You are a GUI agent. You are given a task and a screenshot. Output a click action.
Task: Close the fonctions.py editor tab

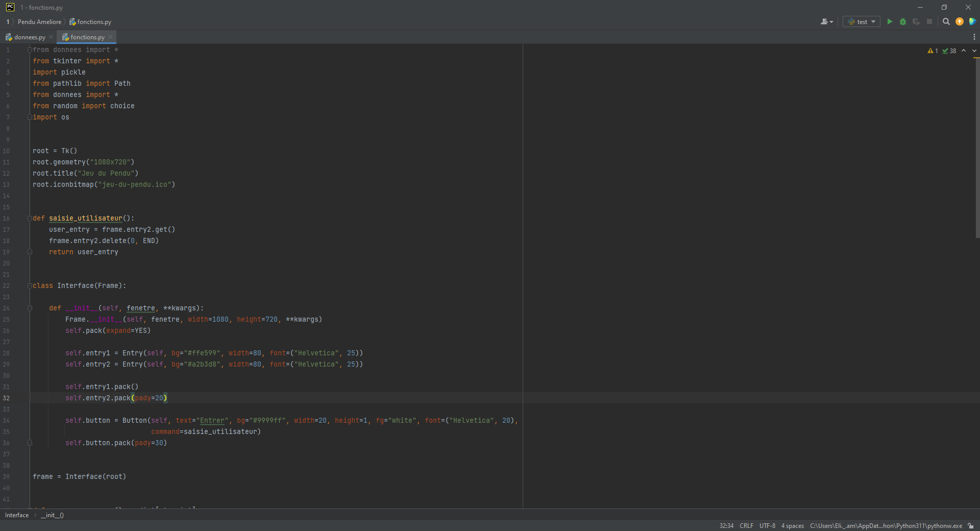(x=110, y=37)
